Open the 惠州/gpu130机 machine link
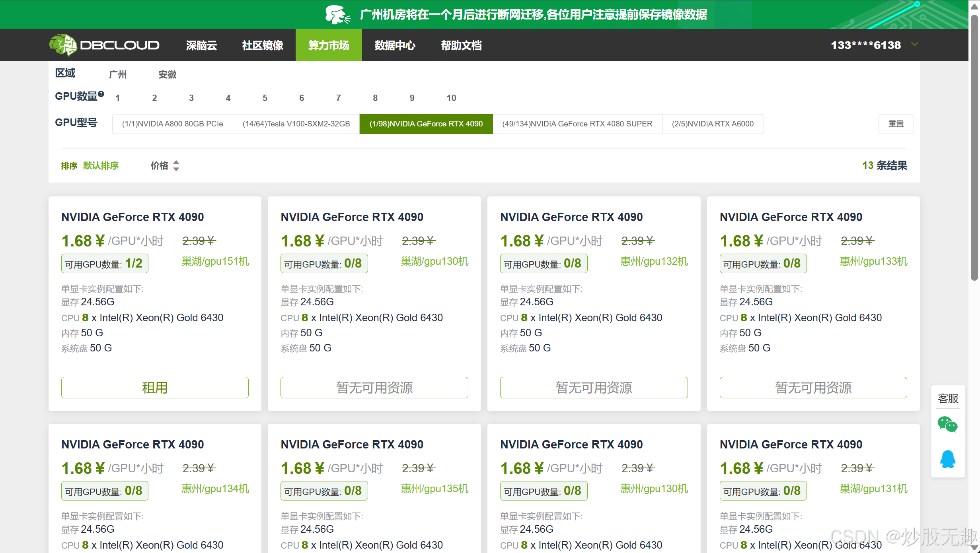980x553 pixels. [x=654, y=489]
